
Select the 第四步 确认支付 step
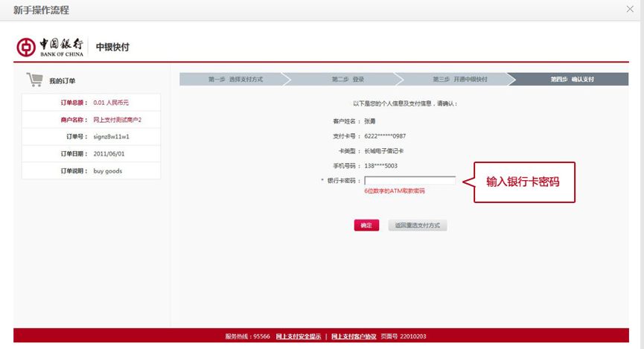click(x=571, y=79)
